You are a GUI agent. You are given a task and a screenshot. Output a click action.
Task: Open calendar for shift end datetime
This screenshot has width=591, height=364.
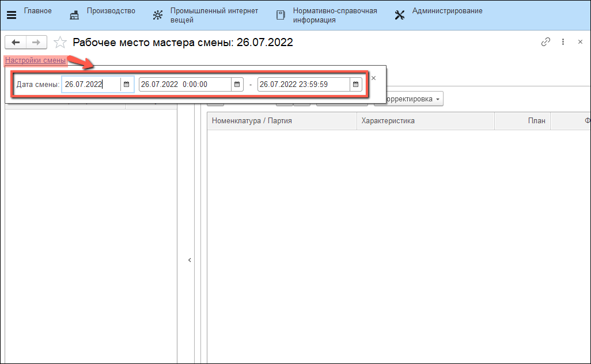(x=355, y=84)
